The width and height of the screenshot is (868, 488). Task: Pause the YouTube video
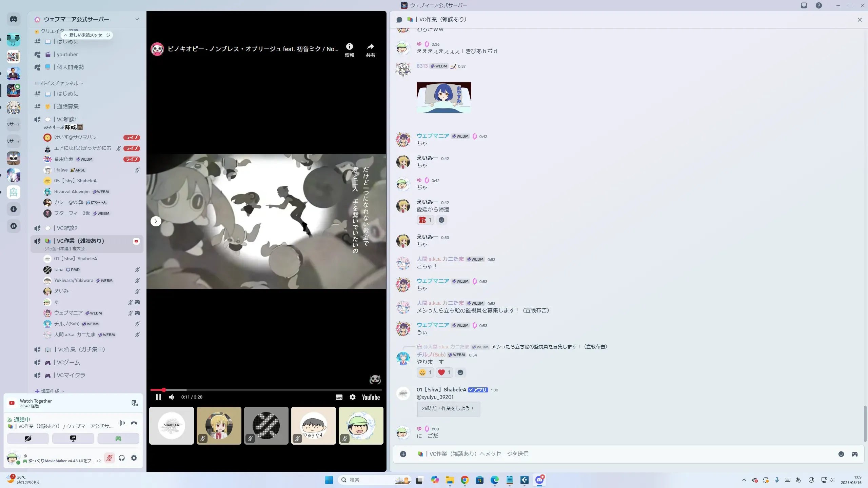(x=158, y=397)
